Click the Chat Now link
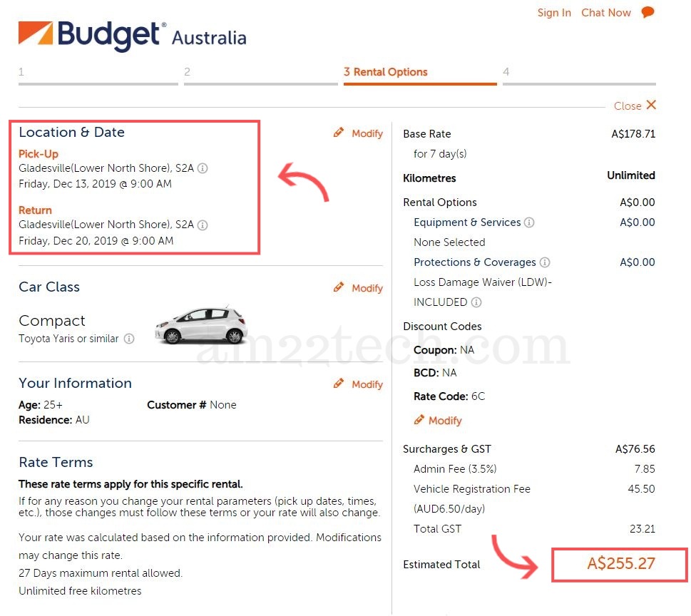 click(x=606, y=13)
